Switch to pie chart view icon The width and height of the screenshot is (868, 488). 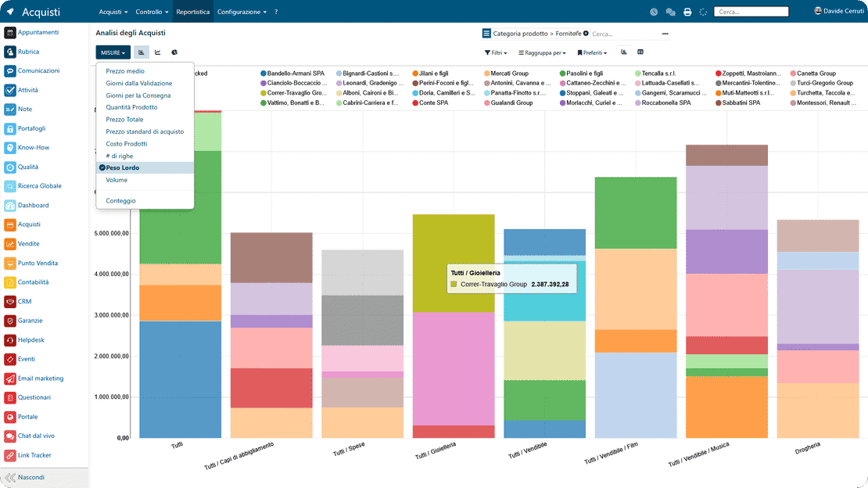174,52
